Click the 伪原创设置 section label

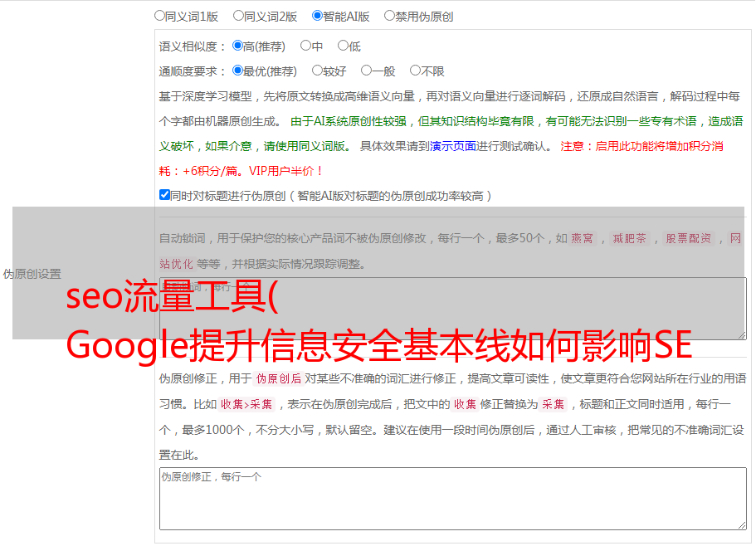click(x=32, y=274)
